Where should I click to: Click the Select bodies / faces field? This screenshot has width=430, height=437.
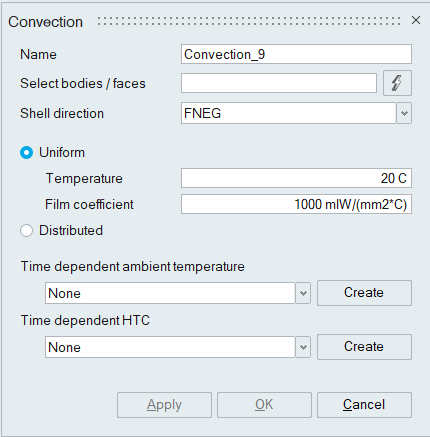279,83
